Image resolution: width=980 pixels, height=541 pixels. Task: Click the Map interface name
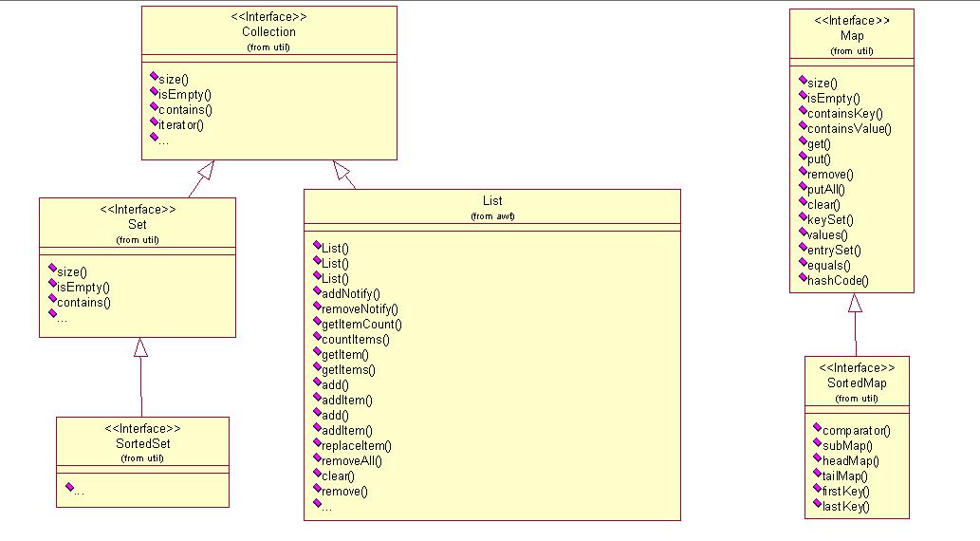coord(852,36)
